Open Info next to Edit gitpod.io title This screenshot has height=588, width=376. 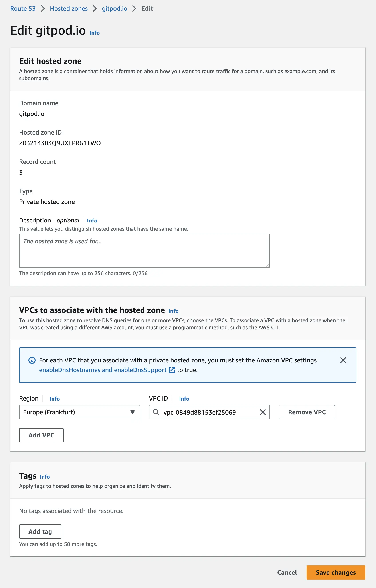95,33
